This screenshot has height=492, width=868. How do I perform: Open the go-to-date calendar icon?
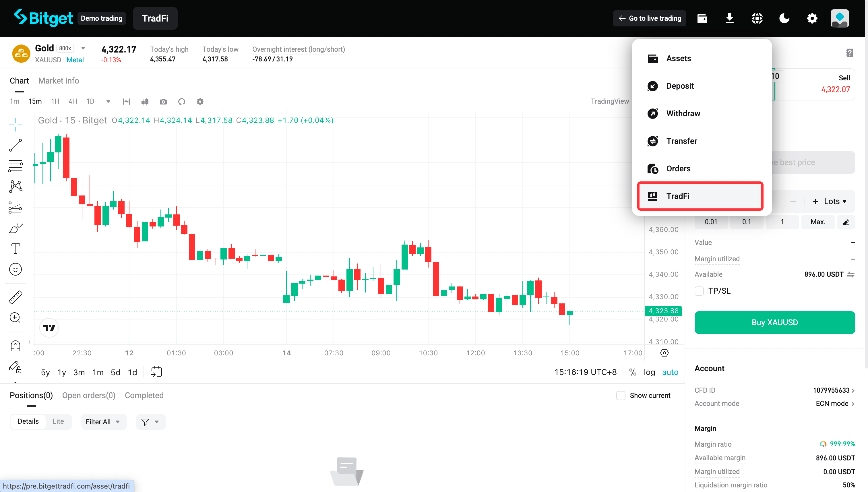156,372
